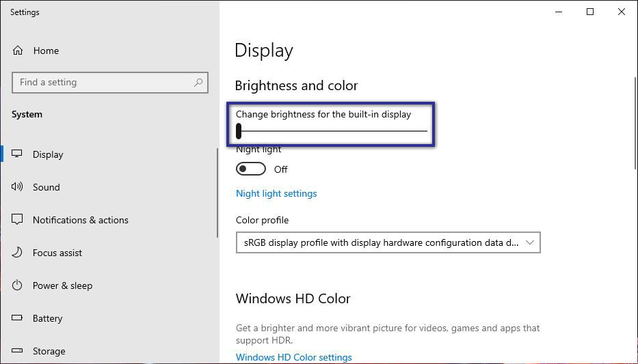Click the brightness slider handle
Image resolution: width=638 pixels, height=364 pixels.
[239, 131]
